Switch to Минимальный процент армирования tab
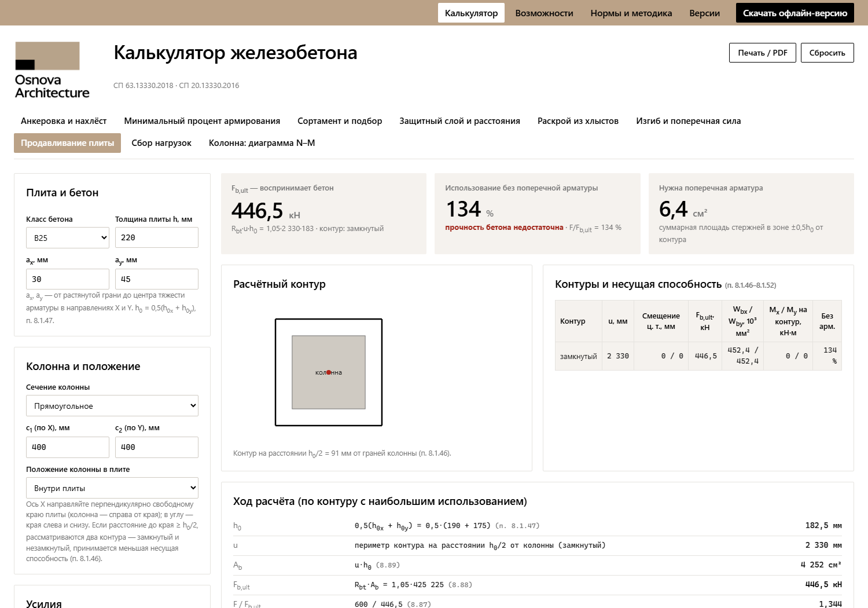The image size is (868, 608). [202, 121]
